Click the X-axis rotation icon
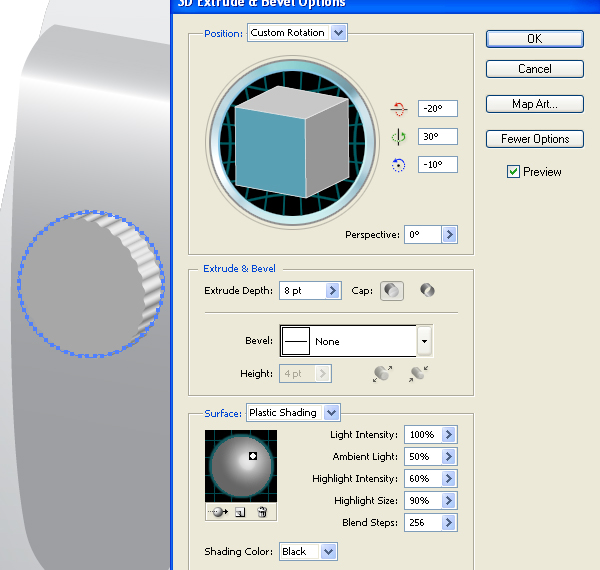This screenshot has height=570, width=600. 398,109
